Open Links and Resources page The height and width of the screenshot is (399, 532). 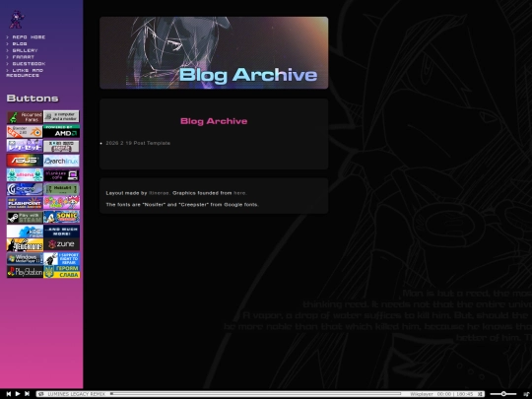coord(25,73)
